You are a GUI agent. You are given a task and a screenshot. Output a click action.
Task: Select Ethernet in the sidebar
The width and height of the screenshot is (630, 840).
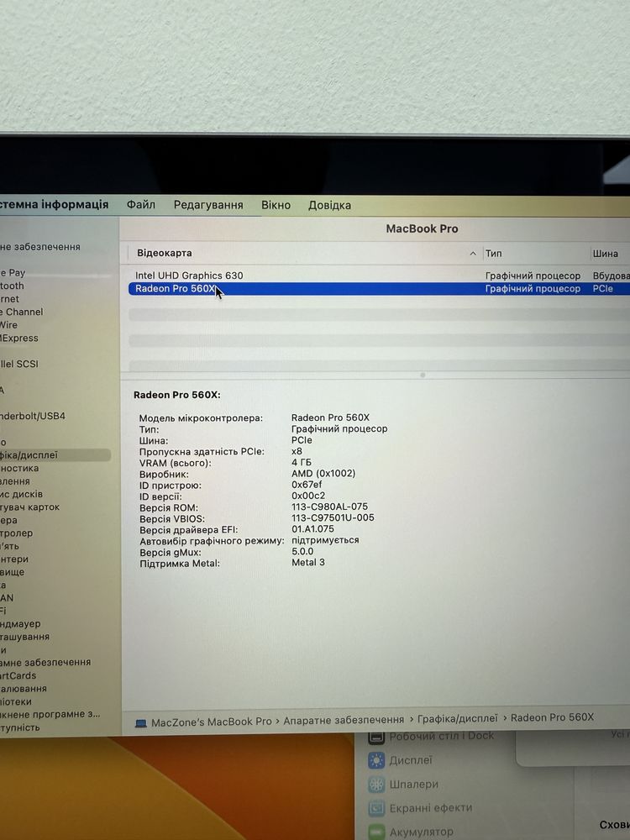click(9, 299)
